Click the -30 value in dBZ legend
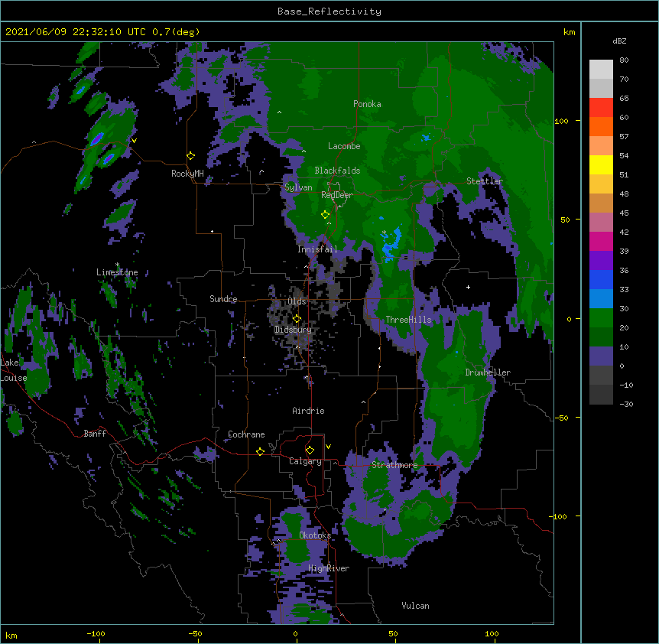 tap(626, 404)
